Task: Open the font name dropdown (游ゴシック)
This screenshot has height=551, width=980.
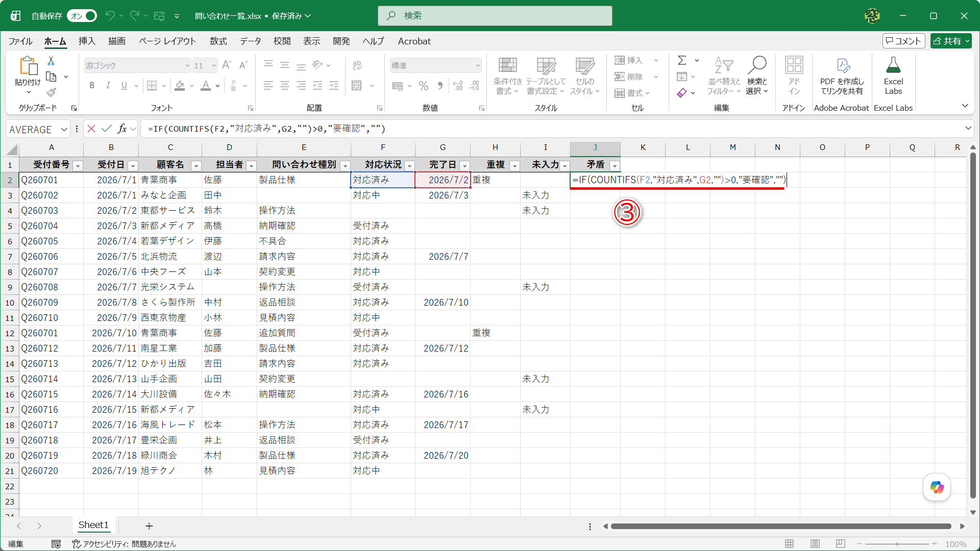Action: [x=187, y=65]
